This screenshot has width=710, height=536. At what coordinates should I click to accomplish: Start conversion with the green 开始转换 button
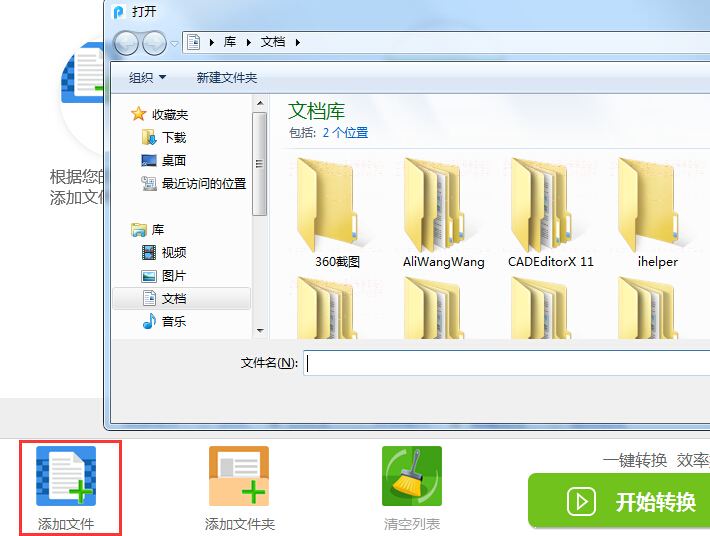coord(619,501)
